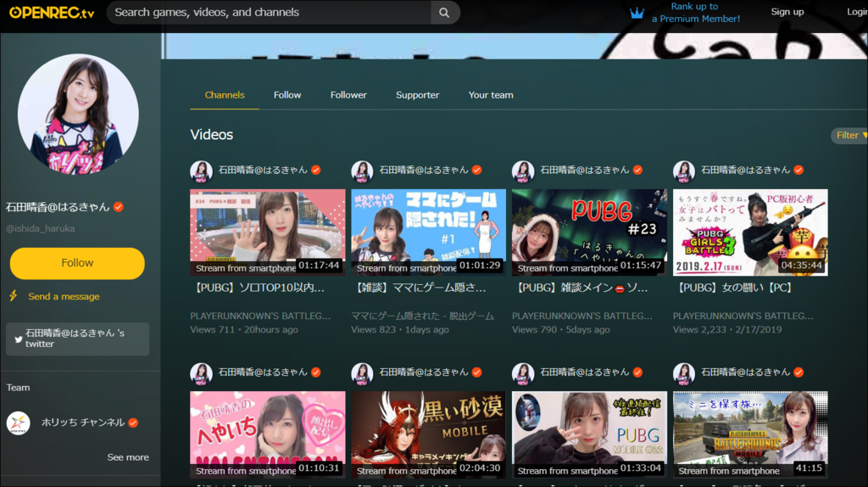The width and height of the screenshot is (868, 487).
Task: Click author avatar above 41:15 Battlegrounds video
Action: (x=684, y=373)
